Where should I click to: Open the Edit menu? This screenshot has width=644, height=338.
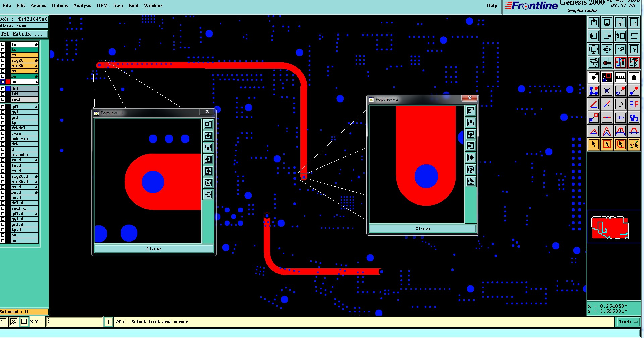21,5
